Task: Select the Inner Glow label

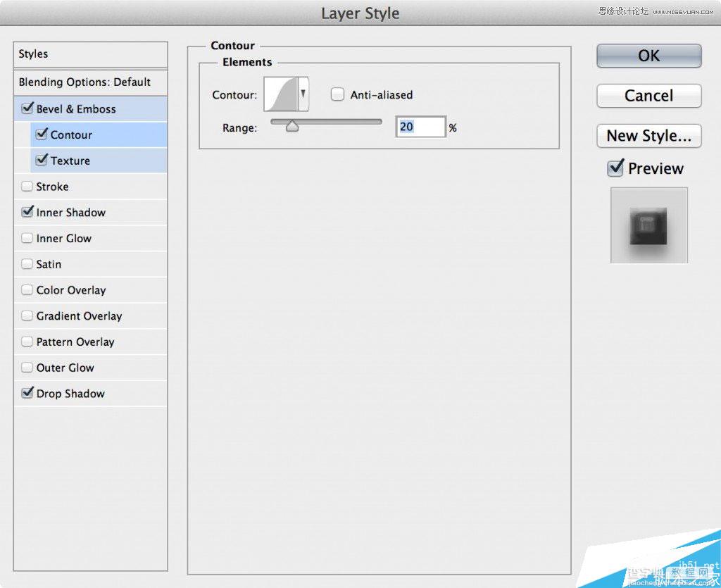Action: 64,238
